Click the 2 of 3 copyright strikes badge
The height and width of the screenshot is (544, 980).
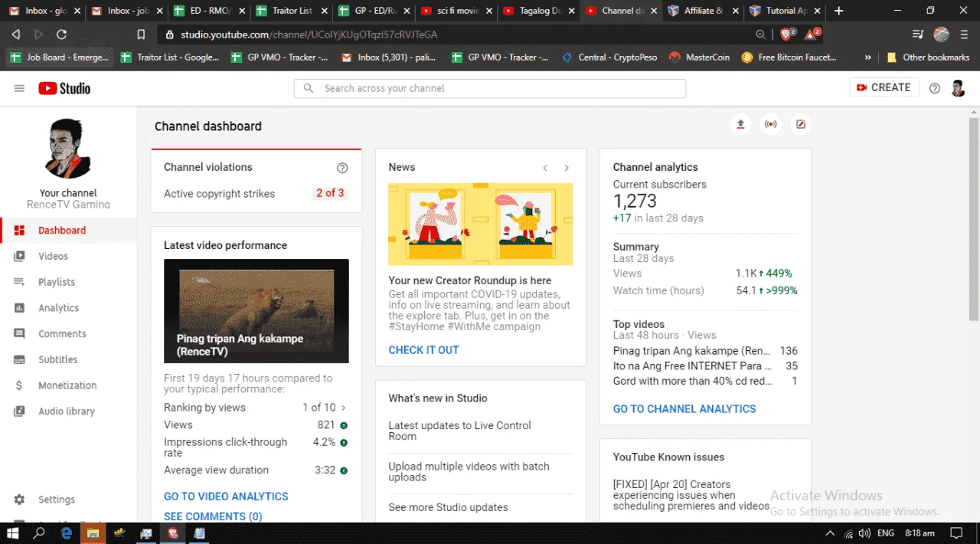[x=330, y=193]
